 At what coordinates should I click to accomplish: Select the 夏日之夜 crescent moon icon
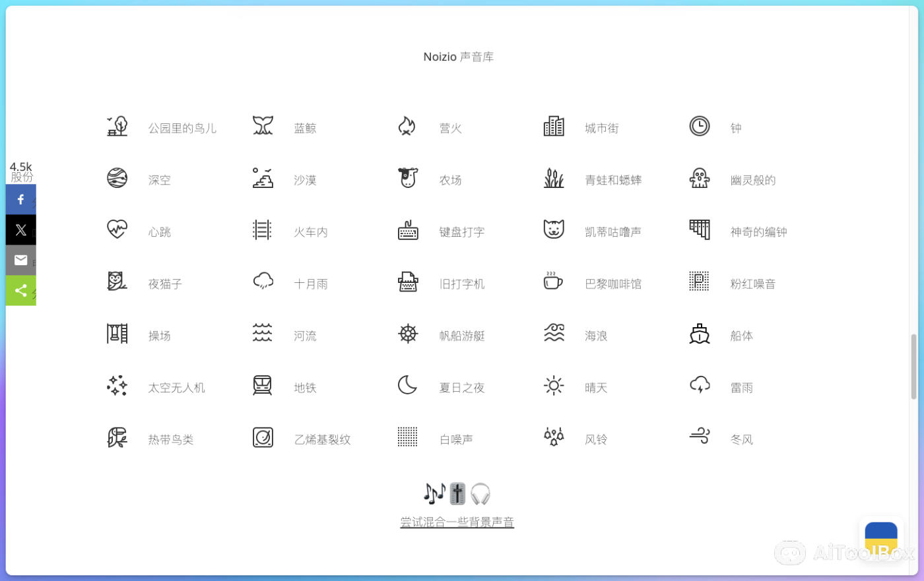pyautogui.click(x=408, y=385)
